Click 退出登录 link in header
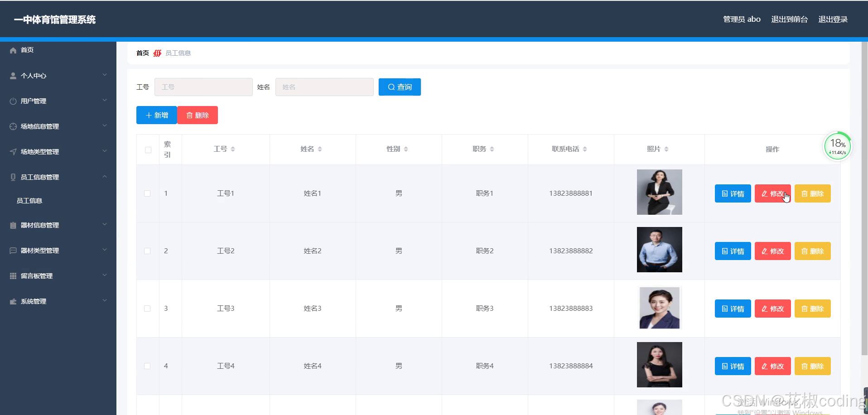The height and width of the screenshot is (415, 868). 833,19
